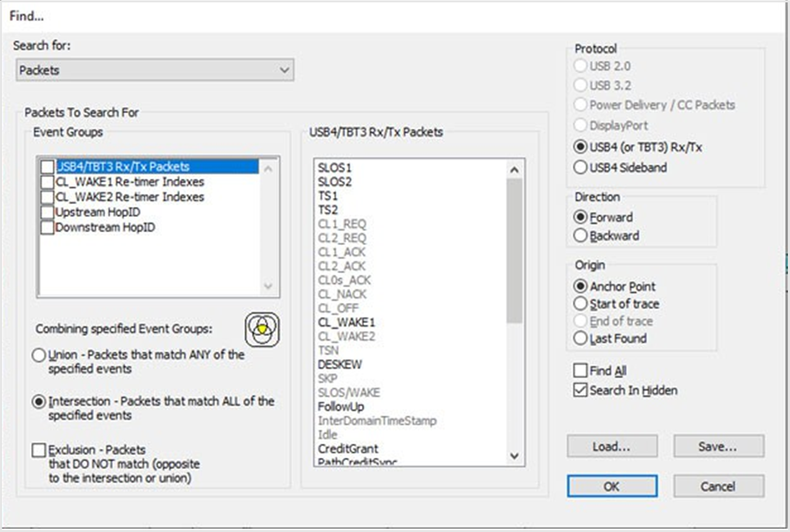Click Event Groups list scroll up arrow
This screenshot has height=532, width=790.
(x=268, y=169)
